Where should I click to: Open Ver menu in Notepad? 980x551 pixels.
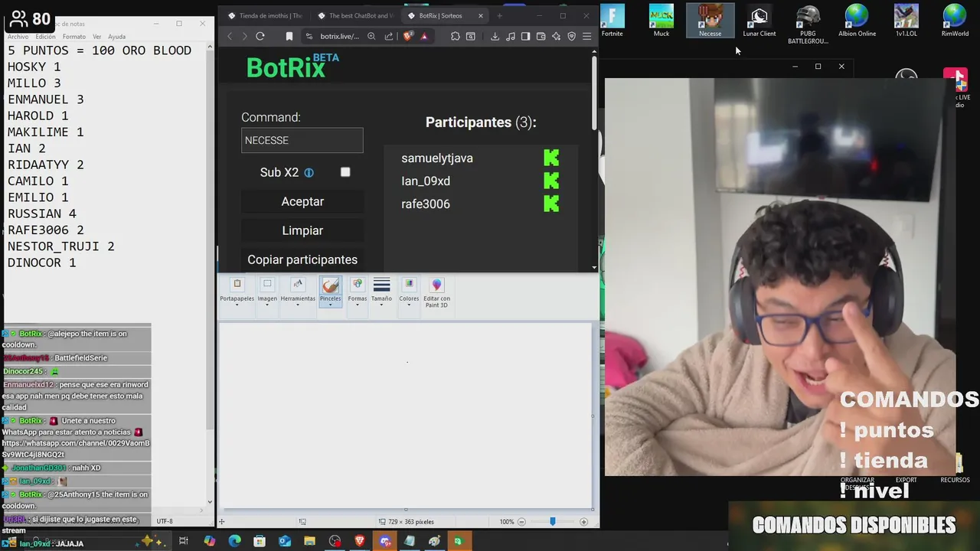(x=97, y=37)
